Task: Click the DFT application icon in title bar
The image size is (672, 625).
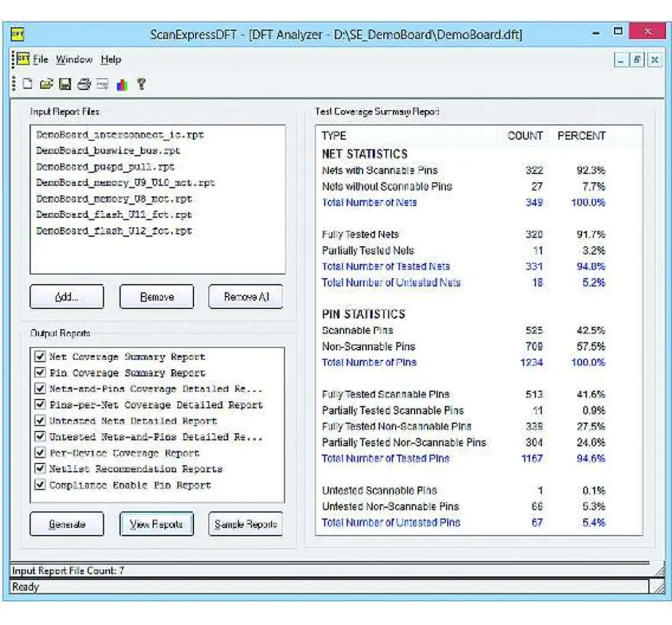Action: (17, 35)
